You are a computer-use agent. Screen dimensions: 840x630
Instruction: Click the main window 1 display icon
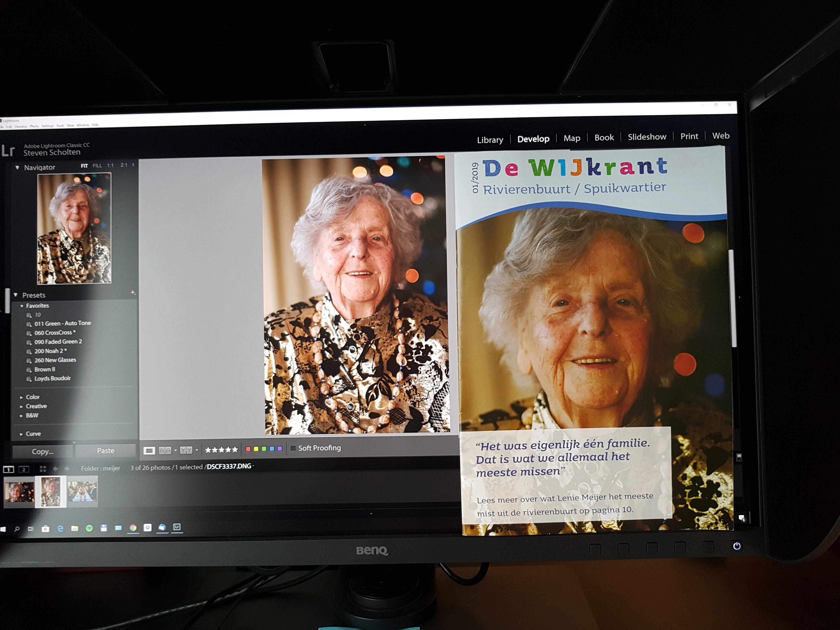[8, 470]
